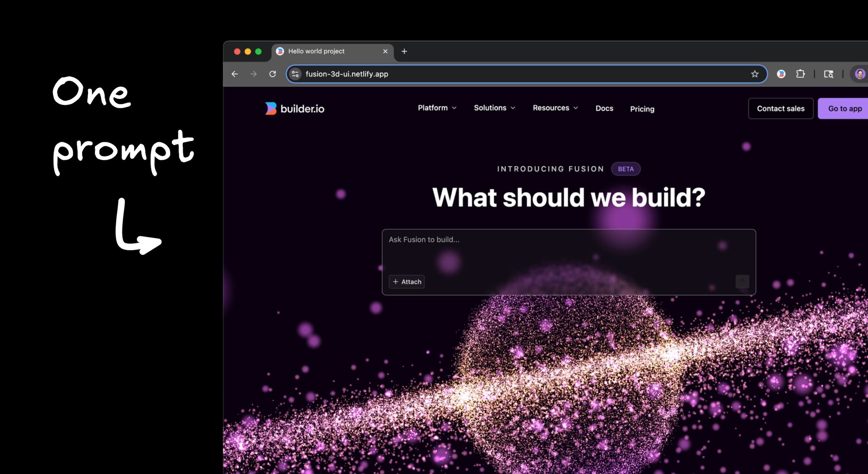Image resolution: width=868 pixels, height=474 pixels.
Task: Click the tab search toolbar icon
Action: click(829, 74)
